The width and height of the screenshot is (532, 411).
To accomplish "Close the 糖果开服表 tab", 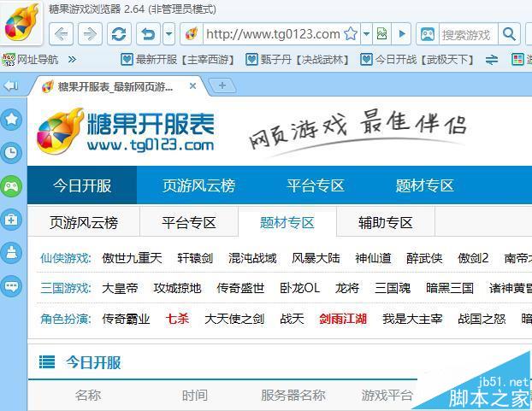I will [192, 86].
